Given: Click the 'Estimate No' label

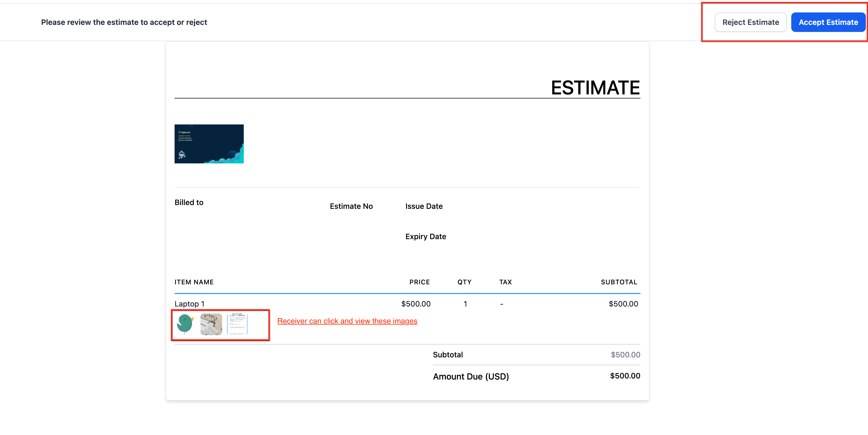Looking at the screenshot, I should [351, 206].
